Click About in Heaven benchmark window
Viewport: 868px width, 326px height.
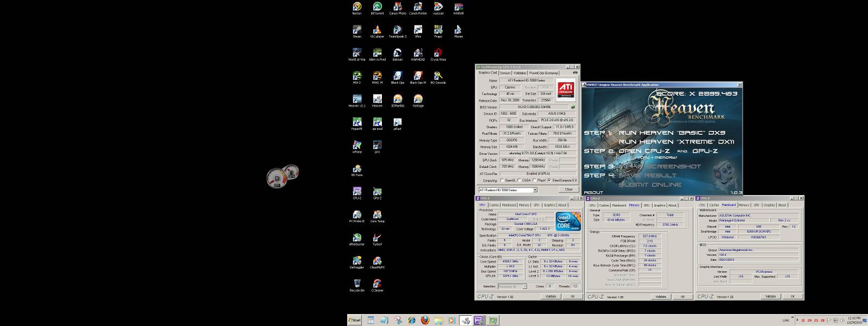(x=593, y=192)
